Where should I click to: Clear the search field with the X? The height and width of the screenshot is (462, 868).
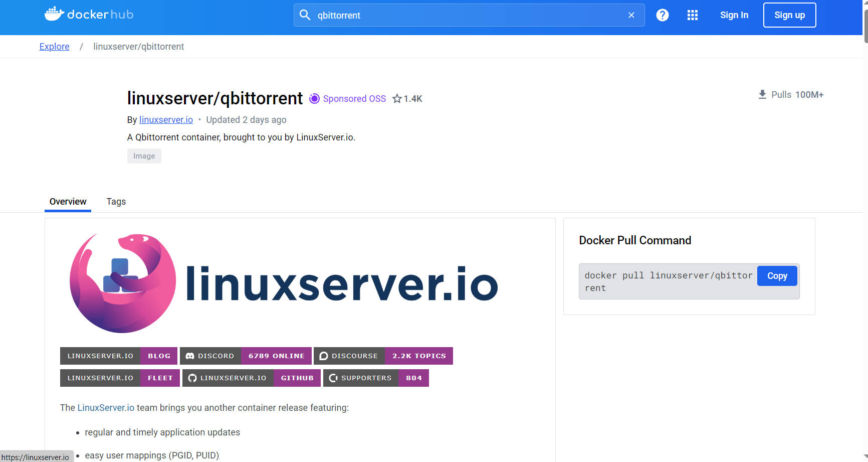pos(631,15)
